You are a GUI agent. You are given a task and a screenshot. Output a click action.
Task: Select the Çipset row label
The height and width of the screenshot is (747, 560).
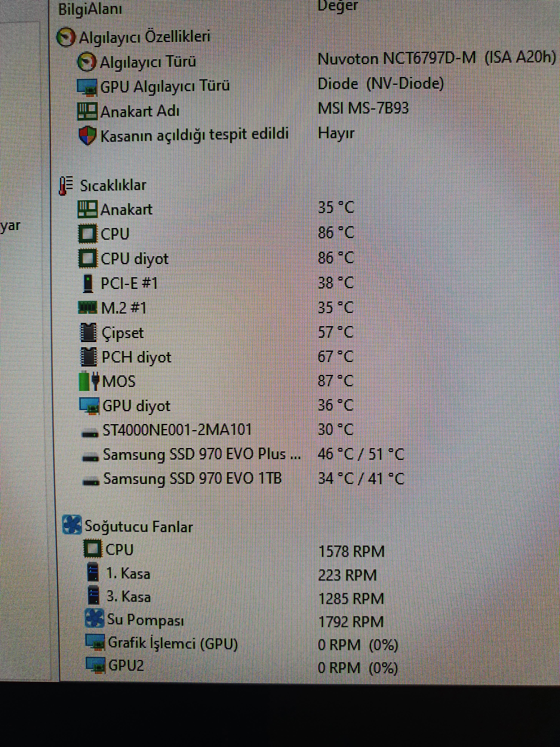[x=123, y=333]
